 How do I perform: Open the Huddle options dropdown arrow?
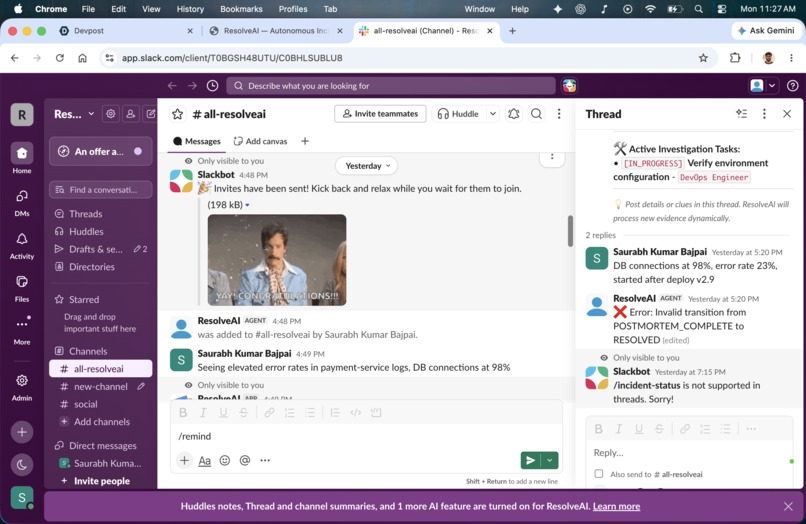(x=492, y=114)
